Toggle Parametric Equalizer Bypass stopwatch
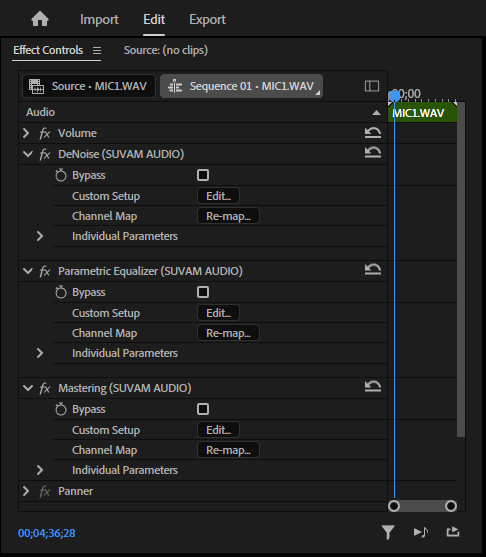This screenshot has width=486, height=557. point(61,292)
